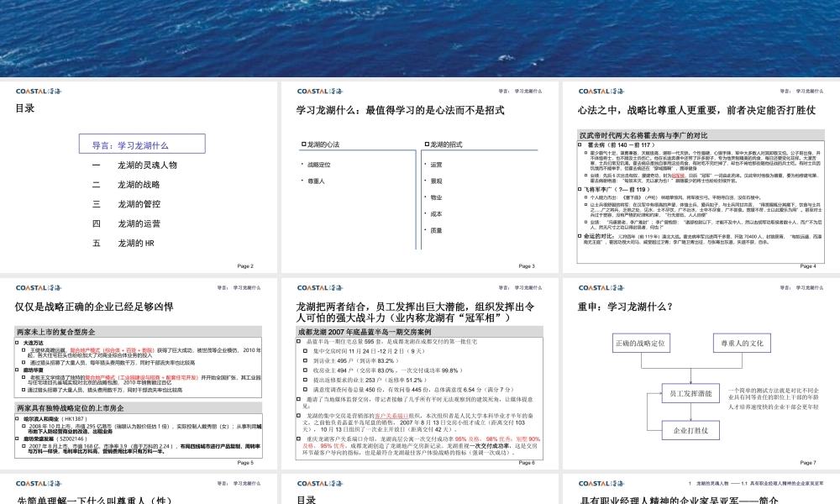Image resolution: width=840 pixels, height=504 pixels.
Task: Click bullet 物业 under 龙湖的招式
Action: tap(436, 197)
